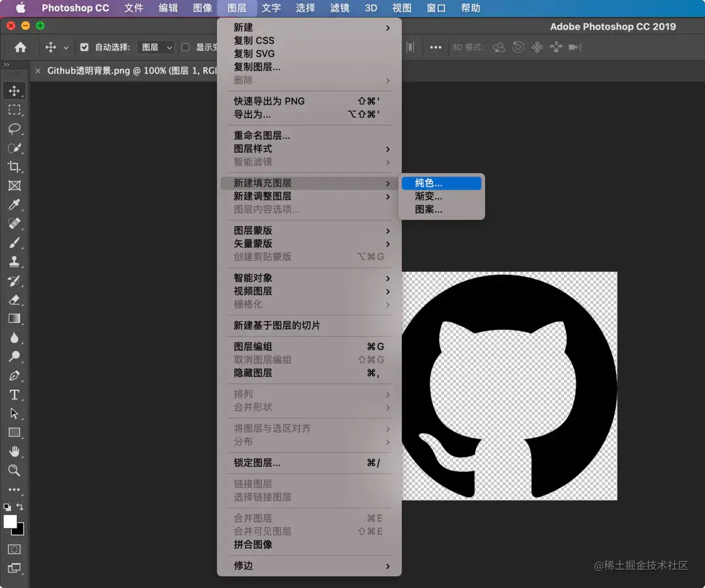
Task: Select the Rectangular Marquee tool
Action: click(15, 110)
